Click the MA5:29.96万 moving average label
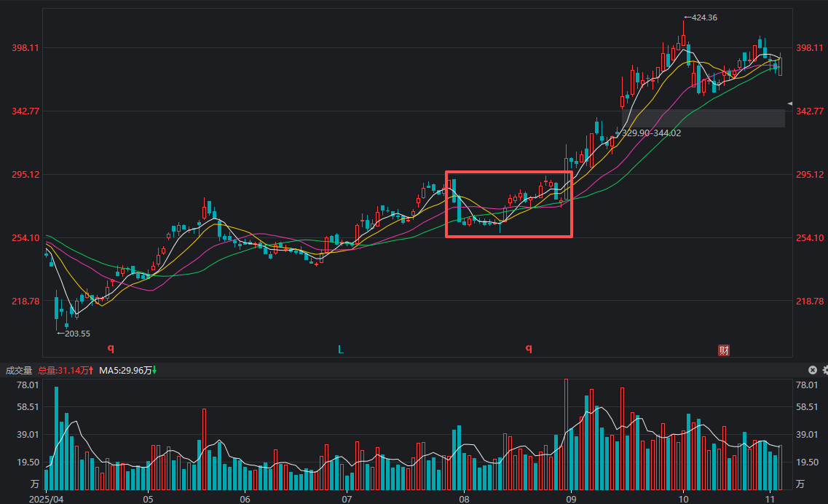This screenshot has height=504, width=828. coord(127,371)
